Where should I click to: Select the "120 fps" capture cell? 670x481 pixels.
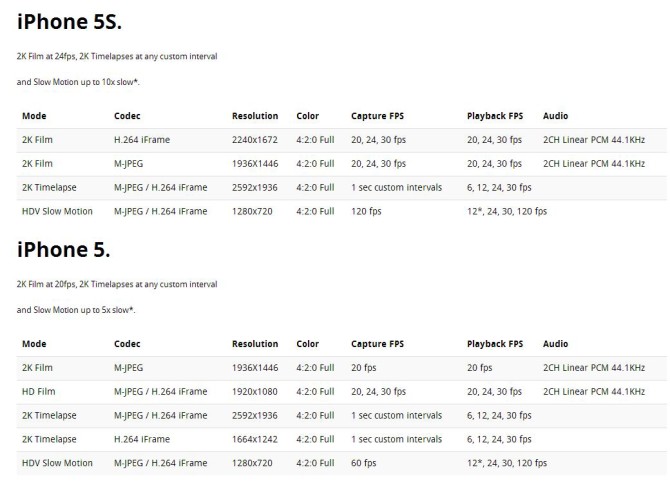pos(366,211)
